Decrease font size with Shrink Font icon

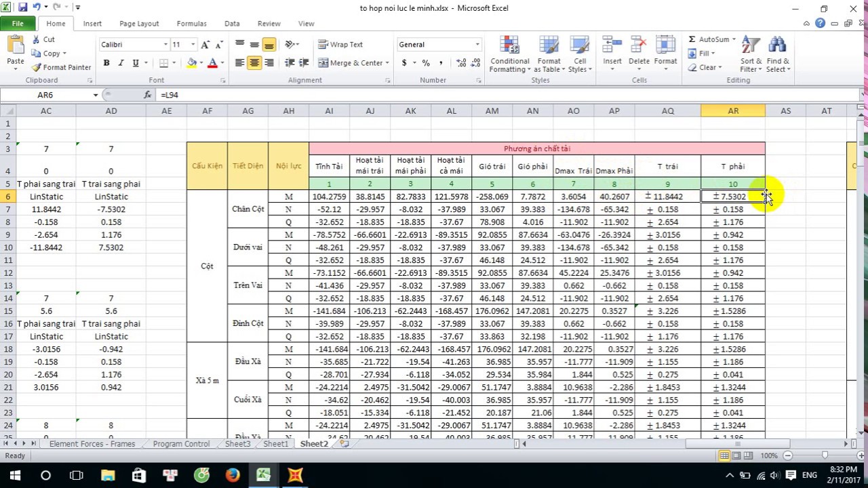(219, 45)
